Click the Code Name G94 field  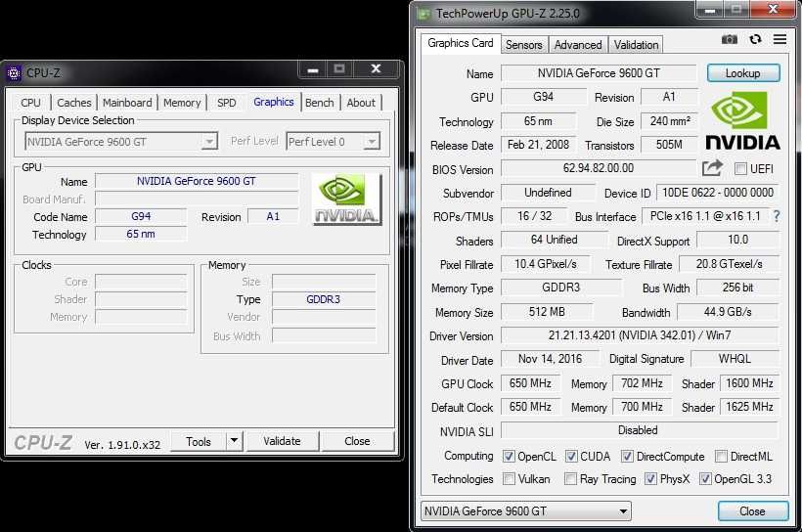(141, 216)
